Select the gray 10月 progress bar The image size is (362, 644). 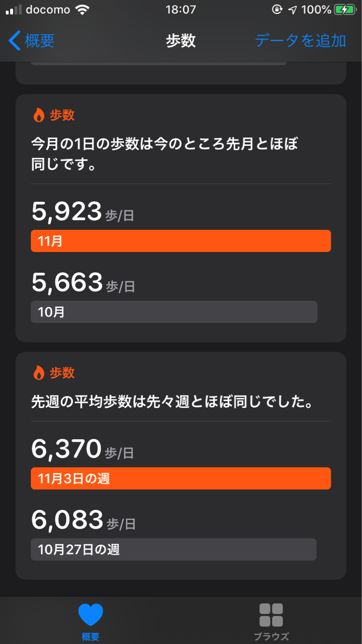pos(174,312)
